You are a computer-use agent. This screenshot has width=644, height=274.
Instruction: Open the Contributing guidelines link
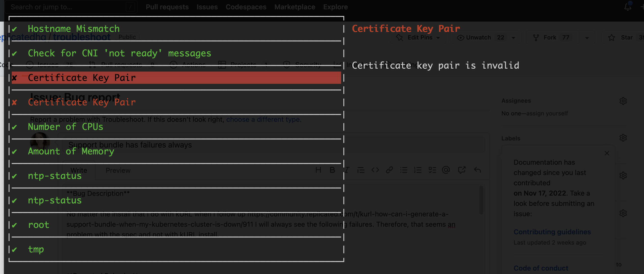tap(552, 232)
